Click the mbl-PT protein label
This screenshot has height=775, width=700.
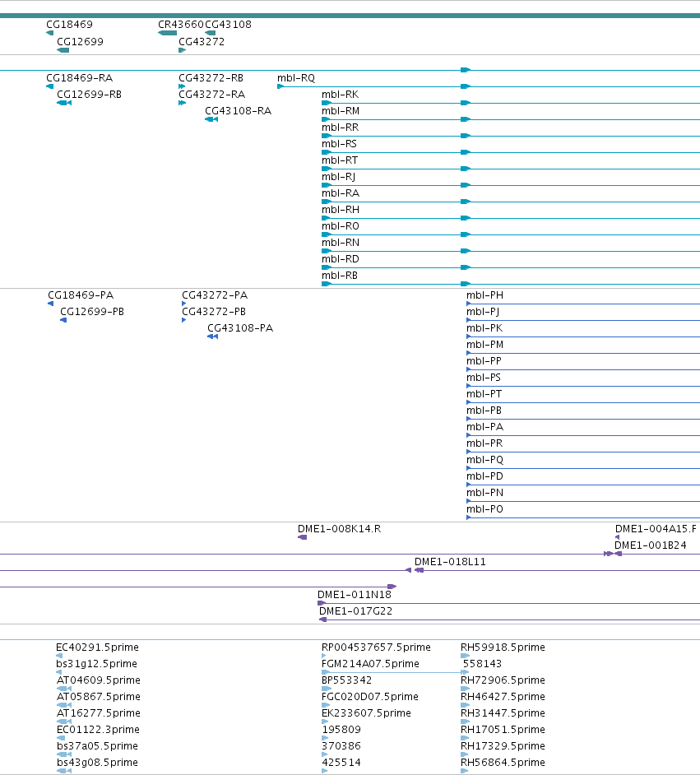pyautogui.click(x=484, y=394)
